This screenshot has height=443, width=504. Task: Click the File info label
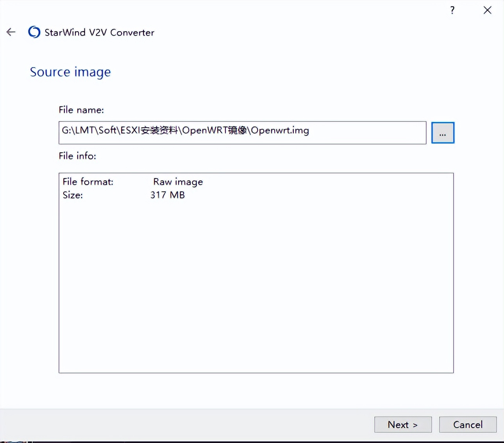click(77, 156)
